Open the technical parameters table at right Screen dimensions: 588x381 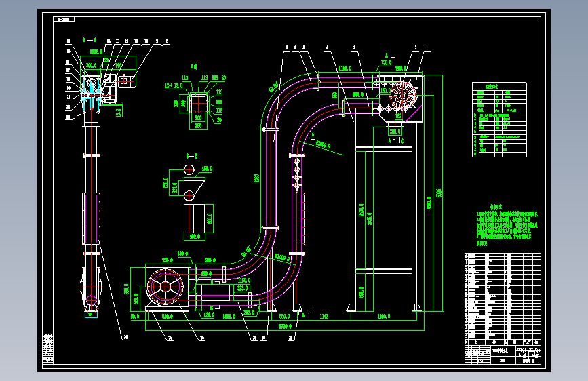click(x=499, y=119)
